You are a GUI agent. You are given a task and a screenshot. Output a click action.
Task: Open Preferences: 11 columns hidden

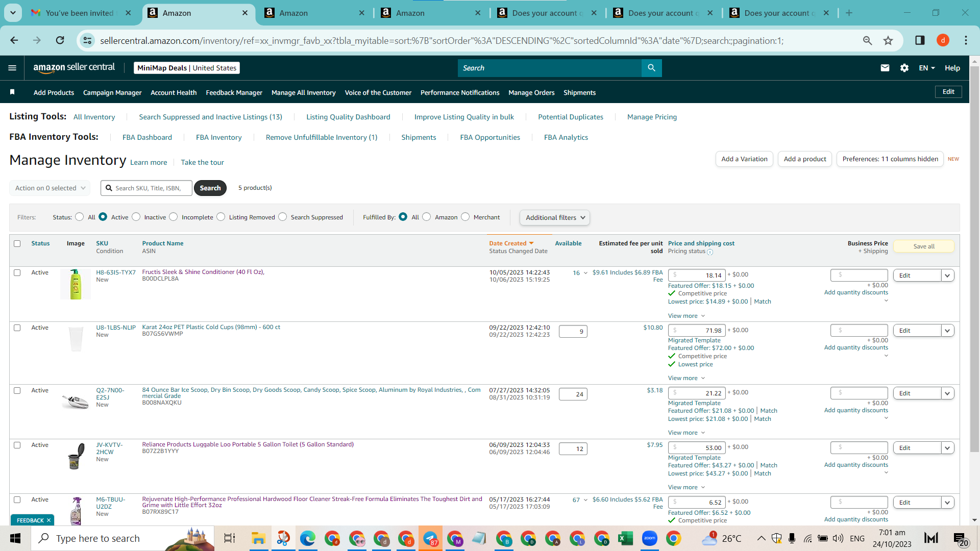890,159
